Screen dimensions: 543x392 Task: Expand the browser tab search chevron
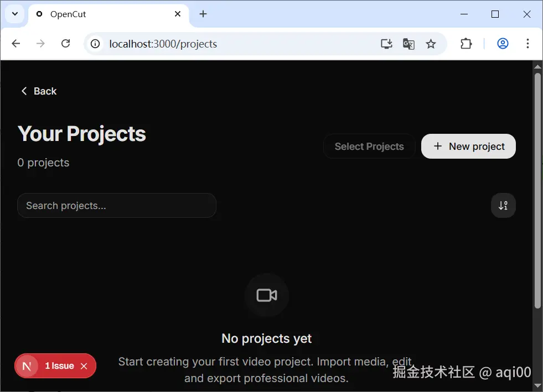14,14
